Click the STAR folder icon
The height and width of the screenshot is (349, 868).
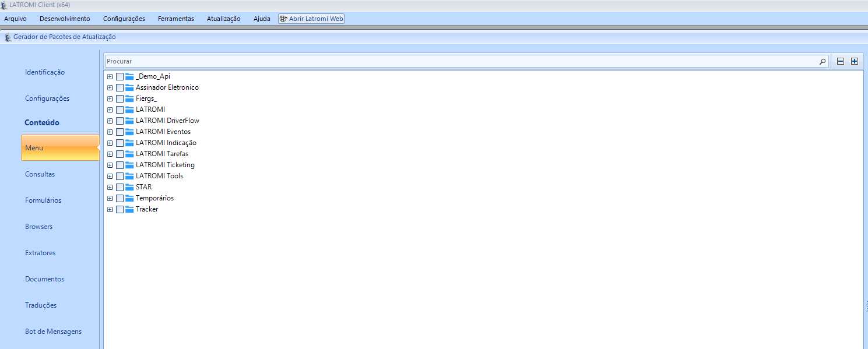(x=129, y=187)
